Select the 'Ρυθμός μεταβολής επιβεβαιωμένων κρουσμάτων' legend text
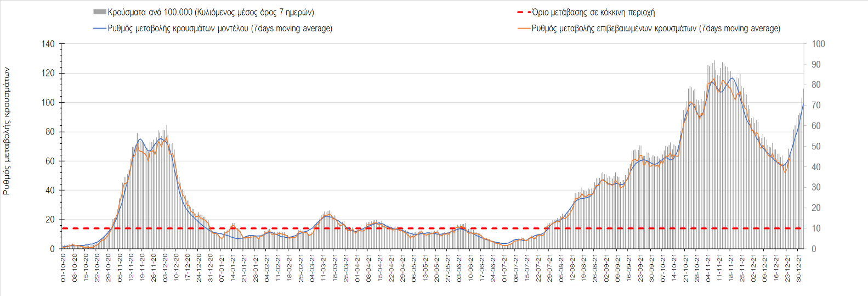868x296 pixels. pyautogui.click(x=656, y=29)
